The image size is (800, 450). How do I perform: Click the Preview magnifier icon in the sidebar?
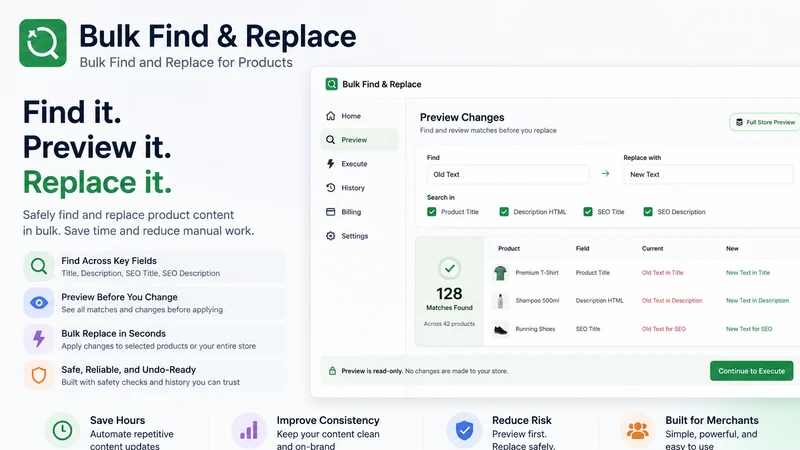(331, 140)
